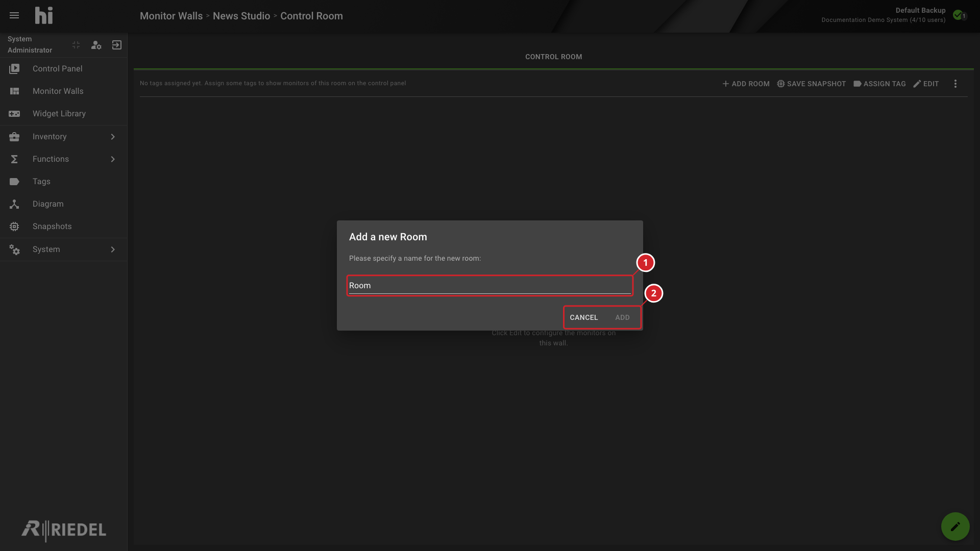Image resolution: width=980 pixels, height=551 pixels.
Task: Click the logout icon in sidebar
Action: (117, 45)
